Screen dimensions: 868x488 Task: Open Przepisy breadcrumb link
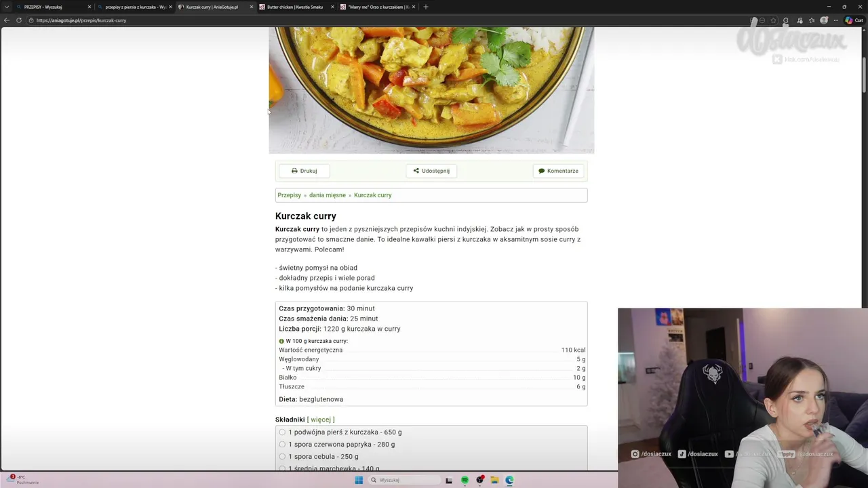(x=289, y=195)
